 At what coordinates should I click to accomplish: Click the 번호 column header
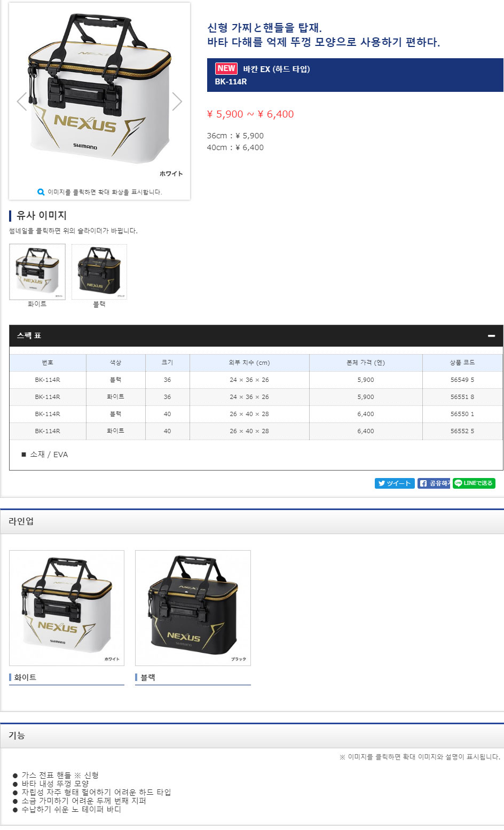click(x=48, y=363)
